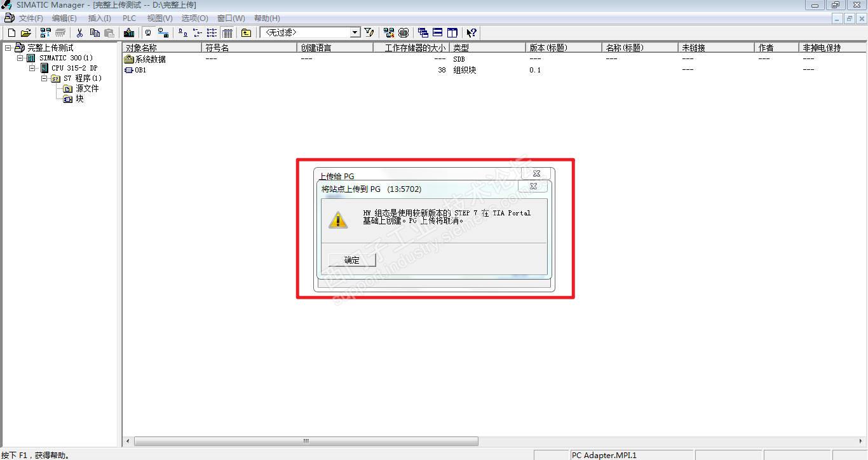Collapse the CPU 315-2 DP node

(x=32, y=68)
